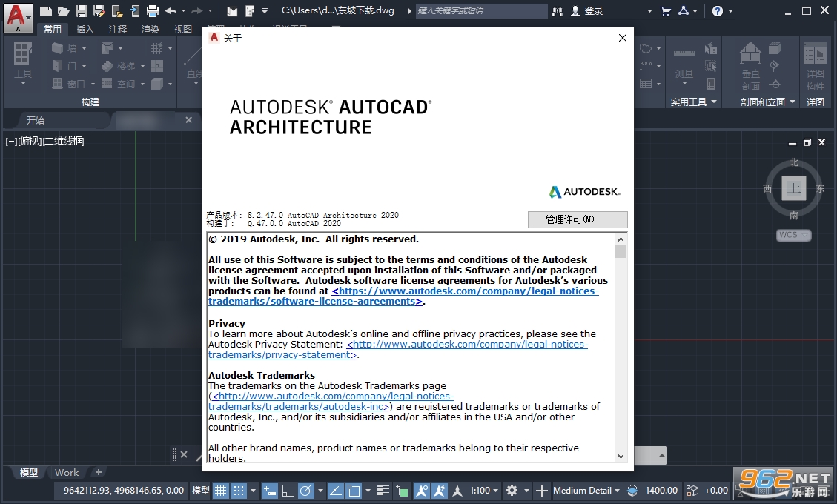Select the 楼梯 stair tool
The width and height of the screenshot is (837, 504).
[119, 66]
